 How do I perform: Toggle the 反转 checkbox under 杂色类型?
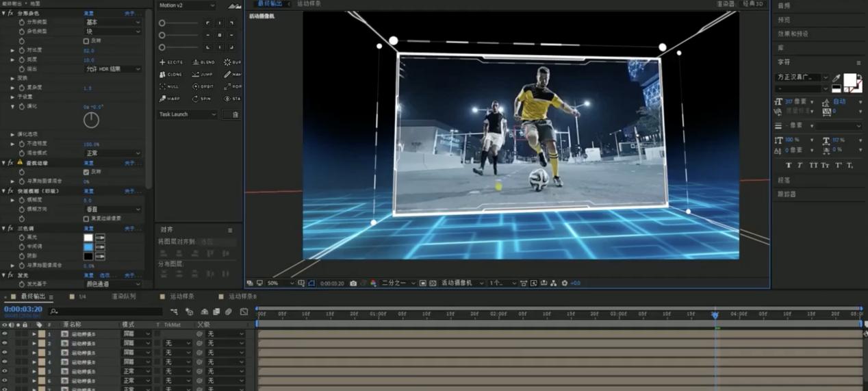(86, 41)
